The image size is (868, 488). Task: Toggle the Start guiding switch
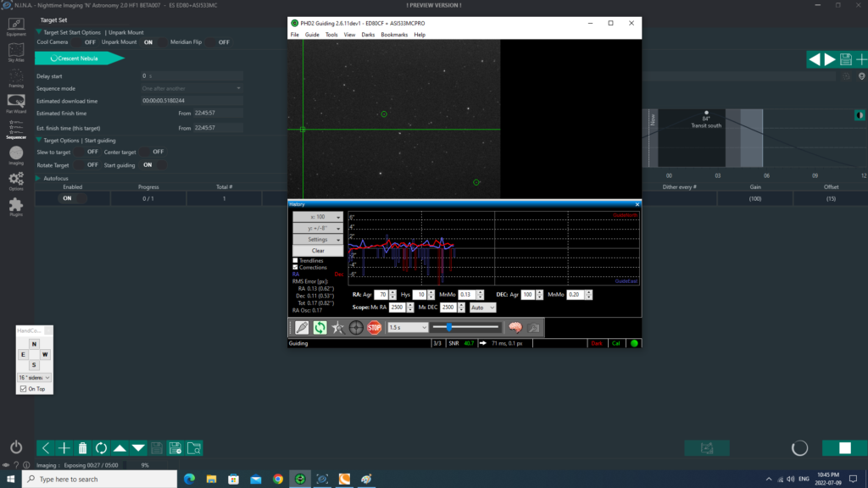pos(153,165)
